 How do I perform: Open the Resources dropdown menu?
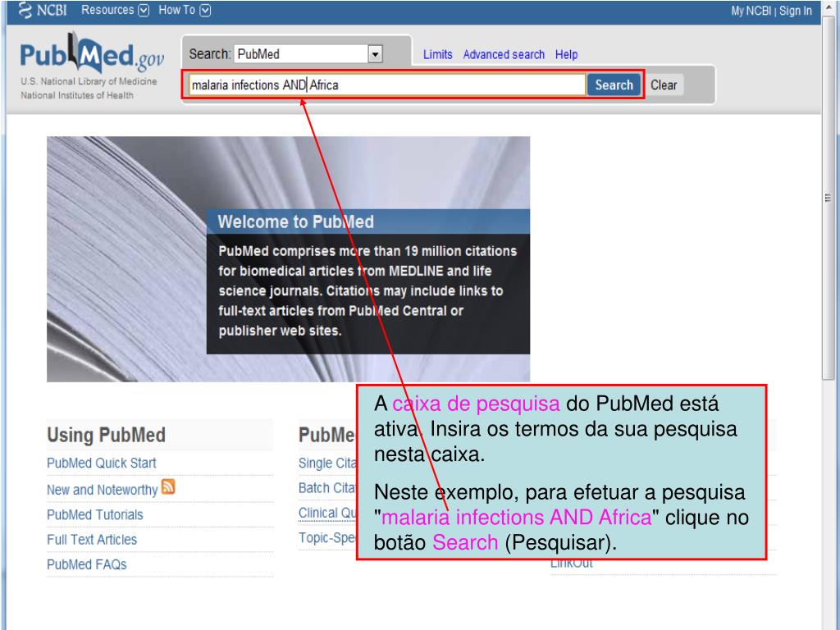115,10
